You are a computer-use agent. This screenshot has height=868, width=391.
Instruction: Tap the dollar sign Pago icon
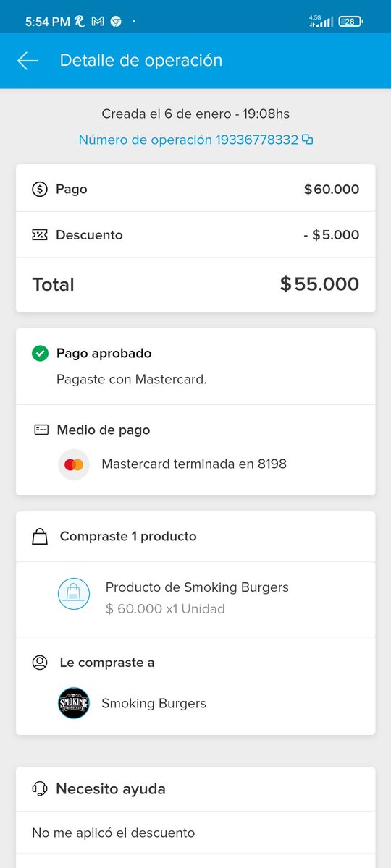[40, 190]
